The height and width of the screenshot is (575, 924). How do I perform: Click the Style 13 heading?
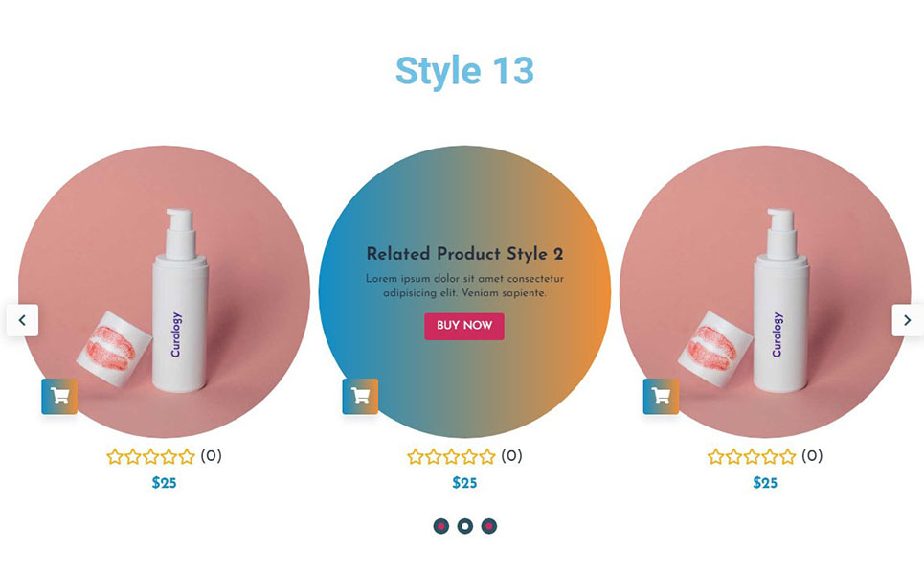coord(464,71)
